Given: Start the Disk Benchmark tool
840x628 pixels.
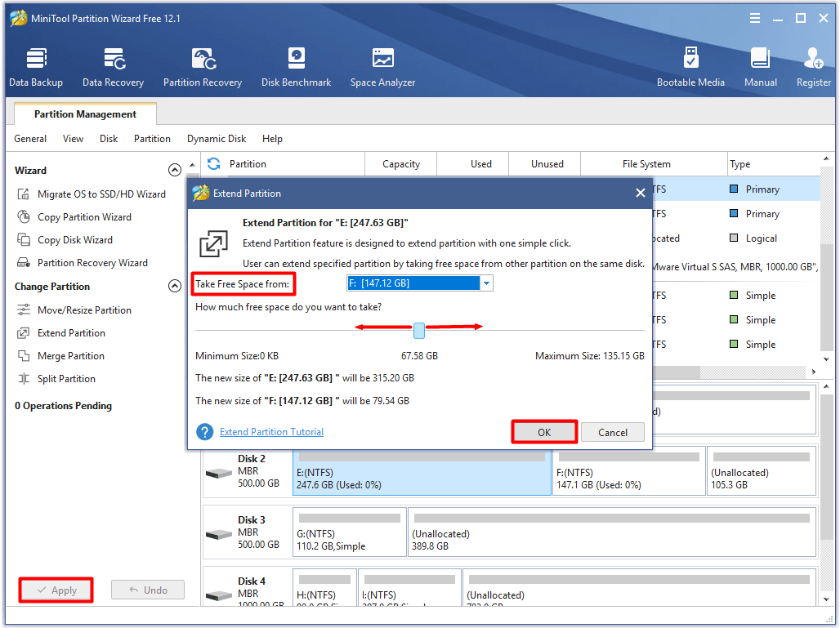Looking at the screenshot, I should coord(296,68).
